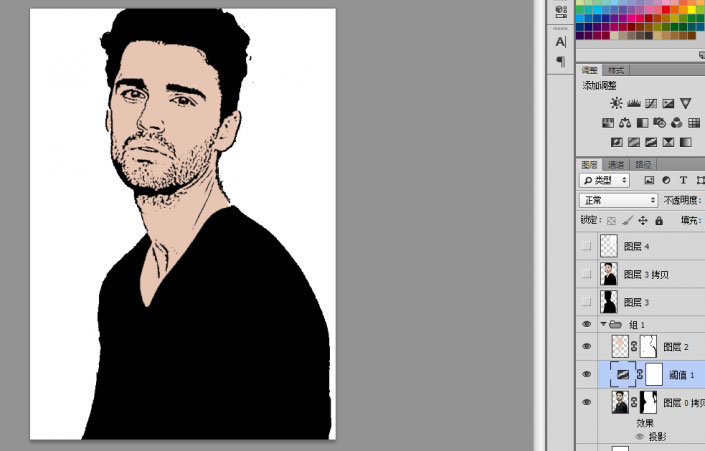Viewport: 705px width, 451px height.
Task: Add a Photo Filter adjustment
Action: (660, 123)
